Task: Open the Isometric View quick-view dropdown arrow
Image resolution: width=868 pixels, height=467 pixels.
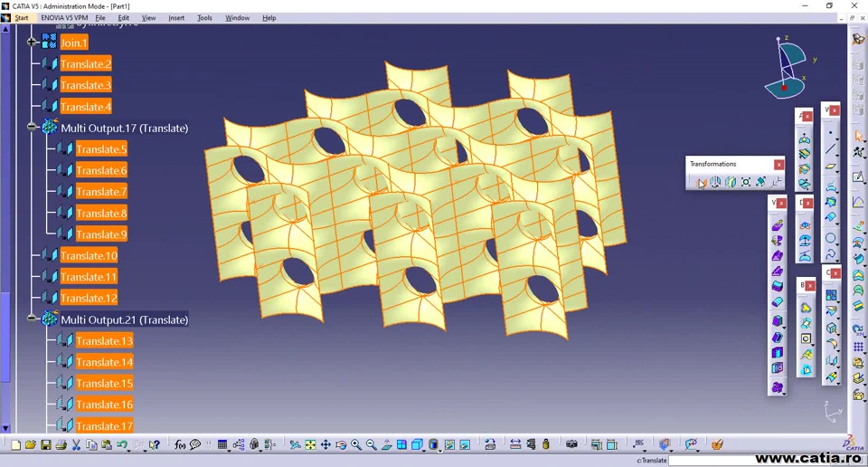Action: [424, 451]
